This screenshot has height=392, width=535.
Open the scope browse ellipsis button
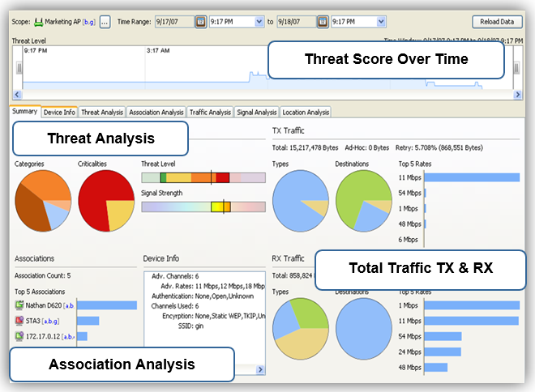pyautogui.click(x=105, y=22)
